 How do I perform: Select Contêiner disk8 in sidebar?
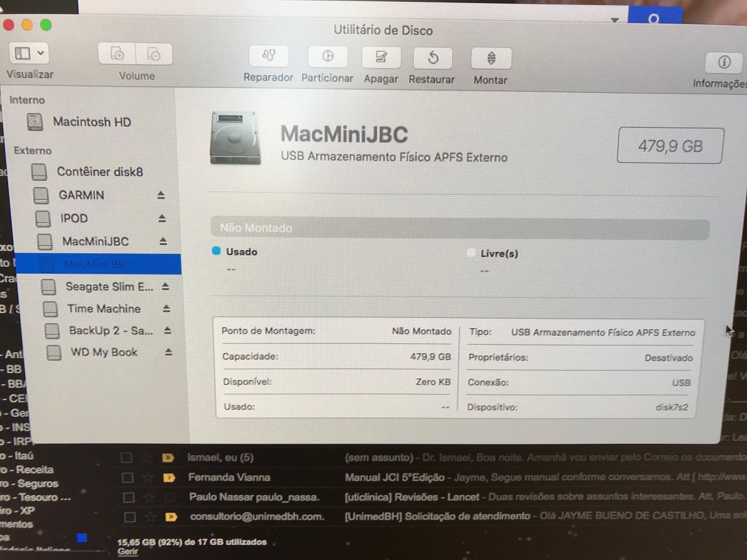point(99,172)
